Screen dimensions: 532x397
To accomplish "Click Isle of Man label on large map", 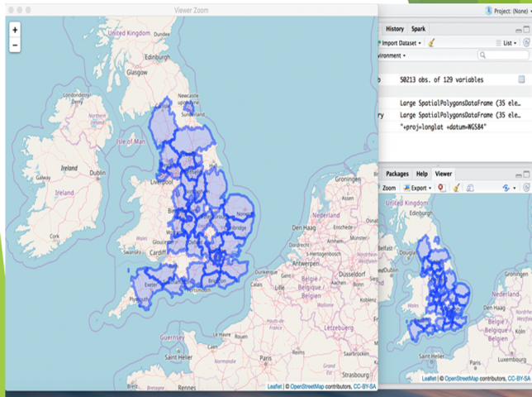I will pyautogui.click(x=131, y=141).
